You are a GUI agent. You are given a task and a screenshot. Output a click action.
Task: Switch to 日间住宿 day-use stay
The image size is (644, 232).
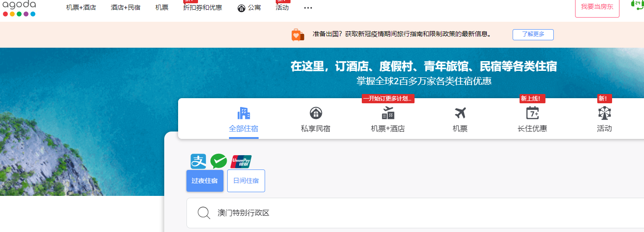(x=246, y=181)
